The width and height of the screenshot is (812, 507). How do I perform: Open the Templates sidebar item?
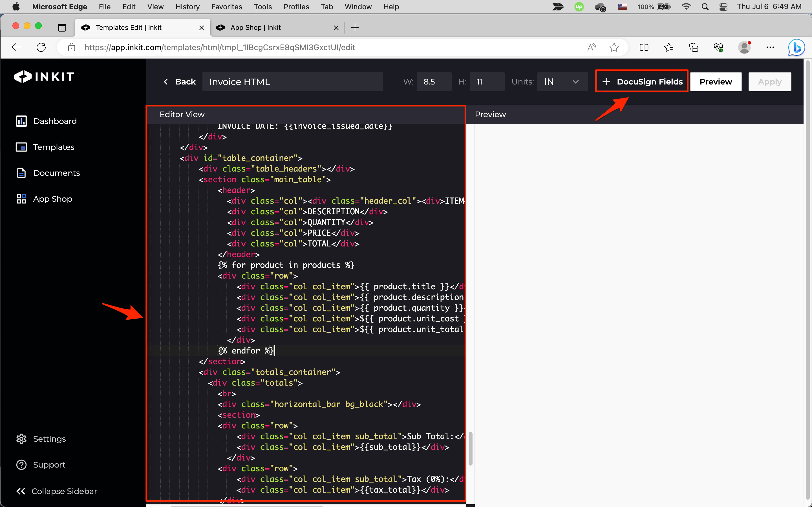point(54,147)
